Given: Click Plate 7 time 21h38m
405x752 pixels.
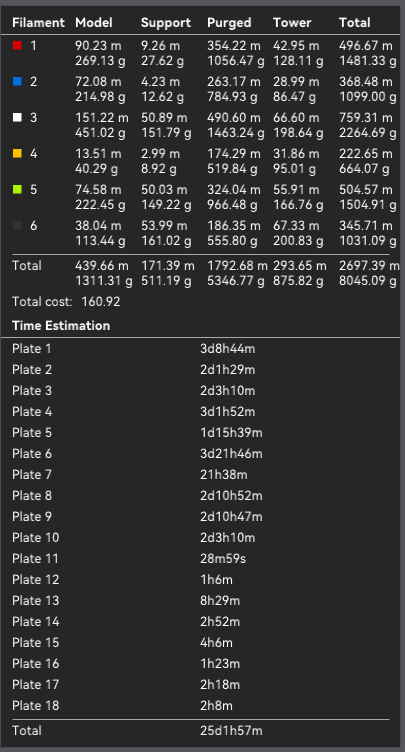Looking at the screenshot, I should [x=224, y=475].
